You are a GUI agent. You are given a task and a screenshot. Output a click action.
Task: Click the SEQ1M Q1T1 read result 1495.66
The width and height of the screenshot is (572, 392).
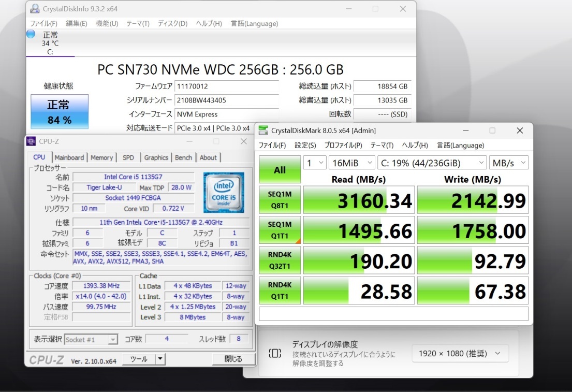(x=359, y=230)
